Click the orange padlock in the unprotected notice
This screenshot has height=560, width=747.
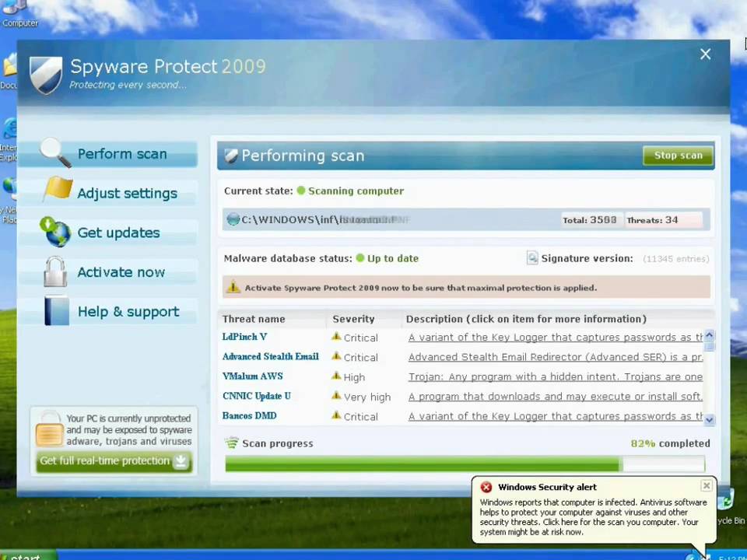click(49, 429)
